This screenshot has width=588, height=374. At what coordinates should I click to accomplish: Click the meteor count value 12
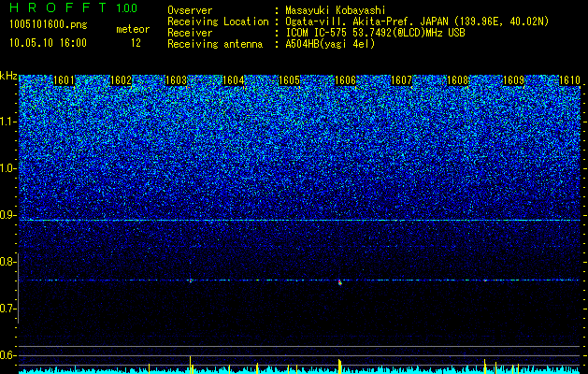coord(136,43)
